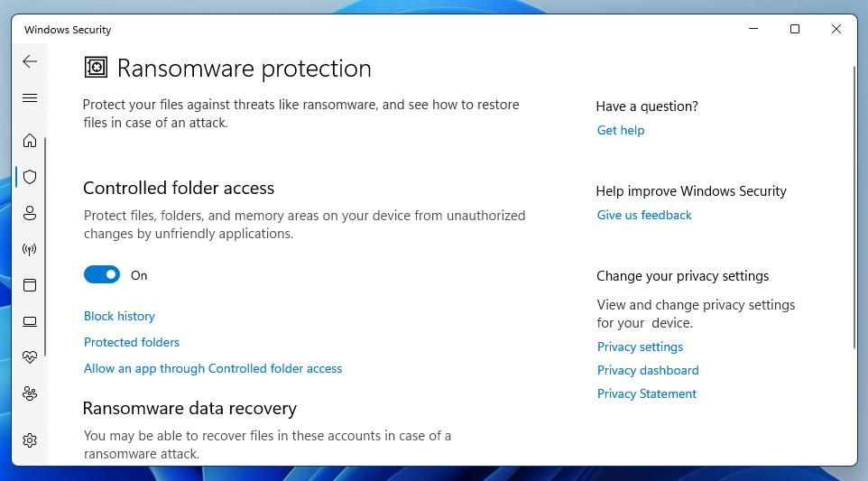Open the Privacy dashboard link
Viewport: 868px width, 481px height.
648,370
